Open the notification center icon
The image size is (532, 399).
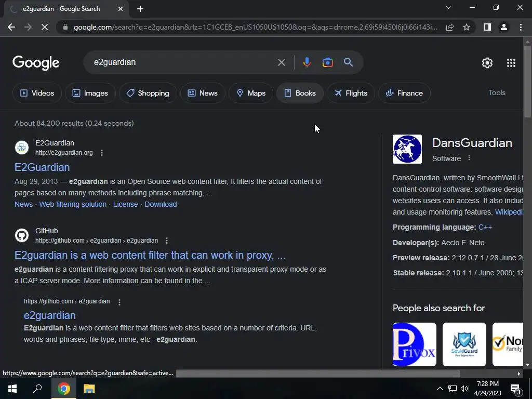click(516, 389)
